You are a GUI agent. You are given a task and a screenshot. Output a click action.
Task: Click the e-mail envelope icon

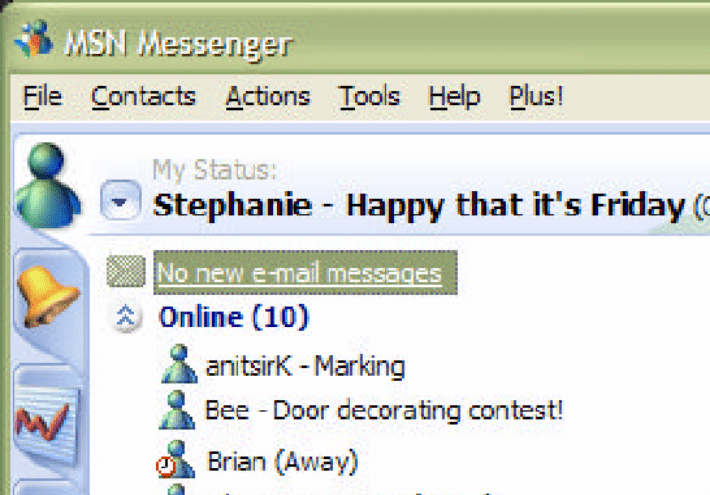tap(126, 271)
